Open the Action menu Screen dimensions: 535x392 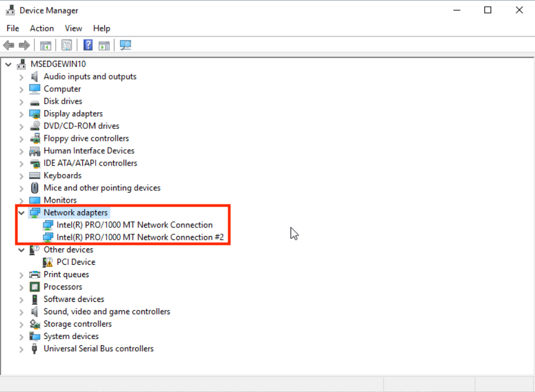pos(42,28)
